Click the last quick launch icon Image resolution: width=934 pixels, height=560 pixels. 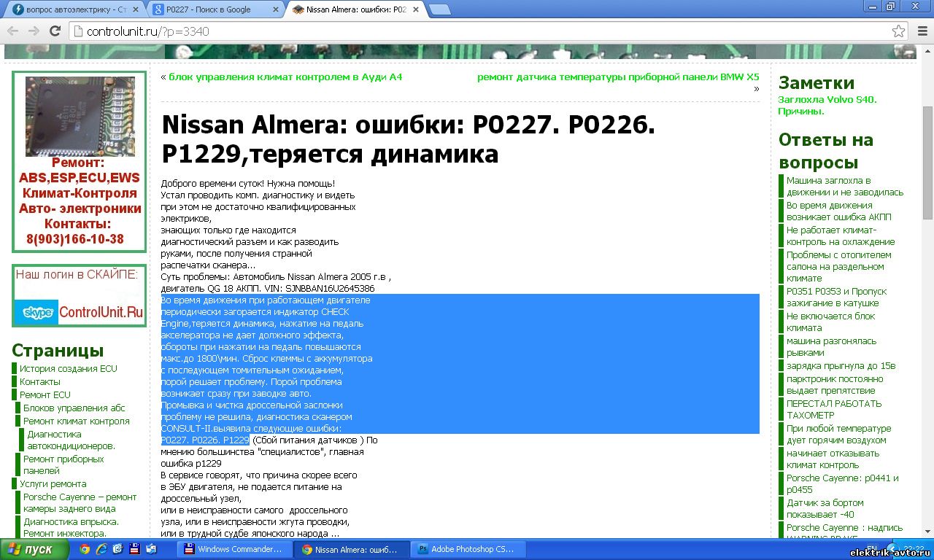pos(151,549)
